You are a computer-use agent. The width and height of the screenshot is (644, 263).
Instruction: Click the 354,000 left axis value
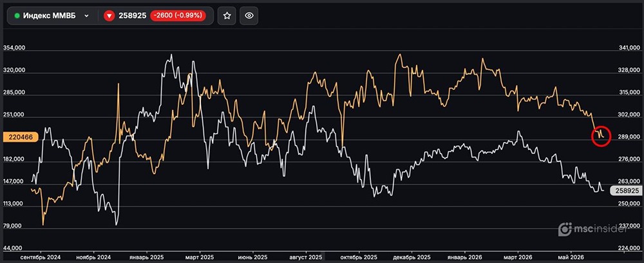[14, 48]
